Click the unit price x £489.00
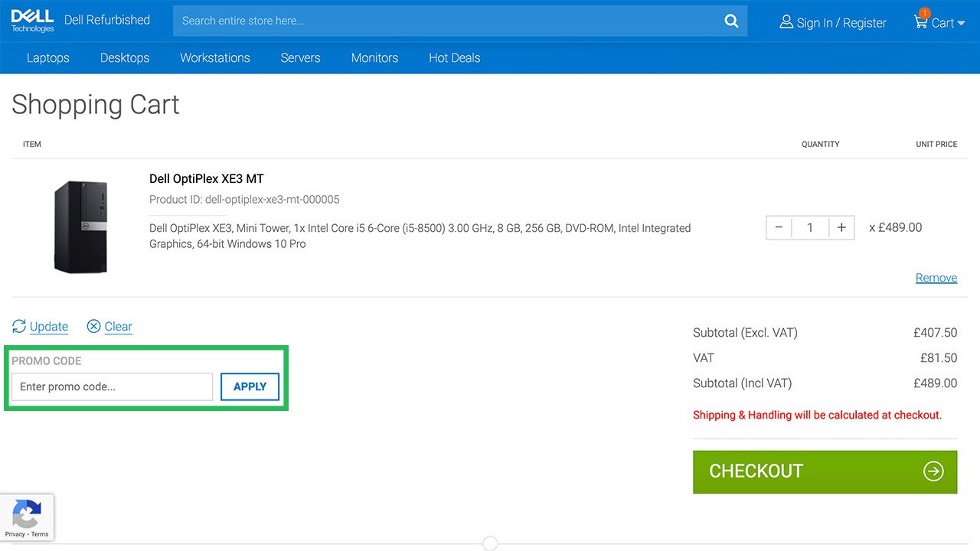The height and width of the screenshot is (551, 980). (x=896, y=227)
